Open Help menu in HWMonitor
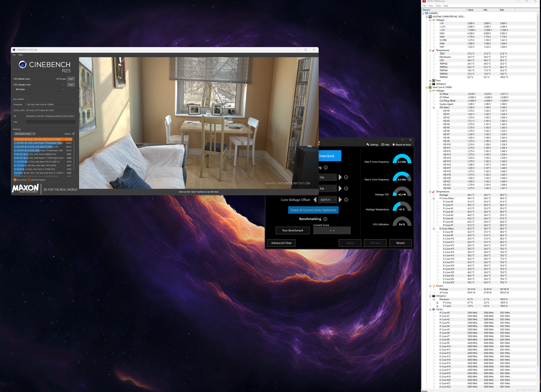 (x=446, y=6)
